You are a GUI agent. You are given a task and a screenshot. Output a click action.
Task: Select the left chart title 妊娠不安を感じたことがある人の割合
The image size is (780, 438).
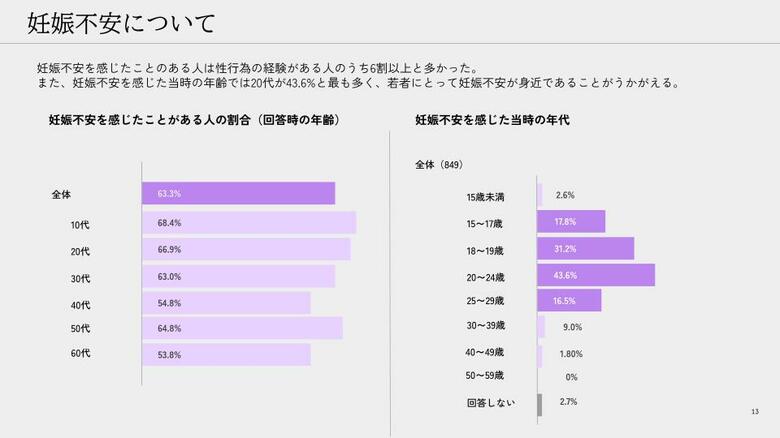pyautogui.click(x=195, y=120)
